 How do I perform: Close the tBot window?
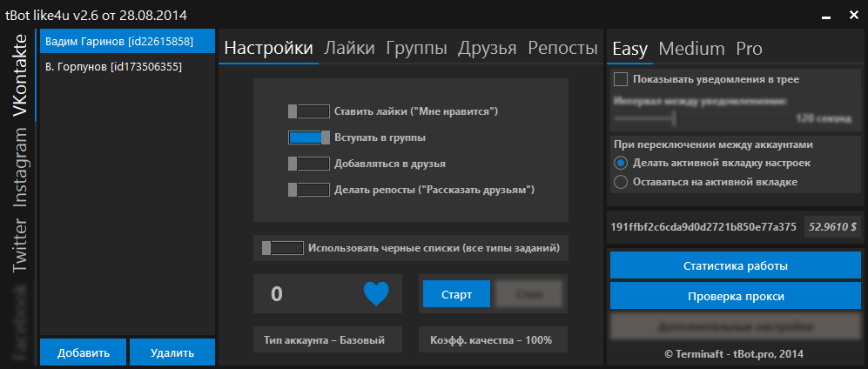click(x=853, y=16)
